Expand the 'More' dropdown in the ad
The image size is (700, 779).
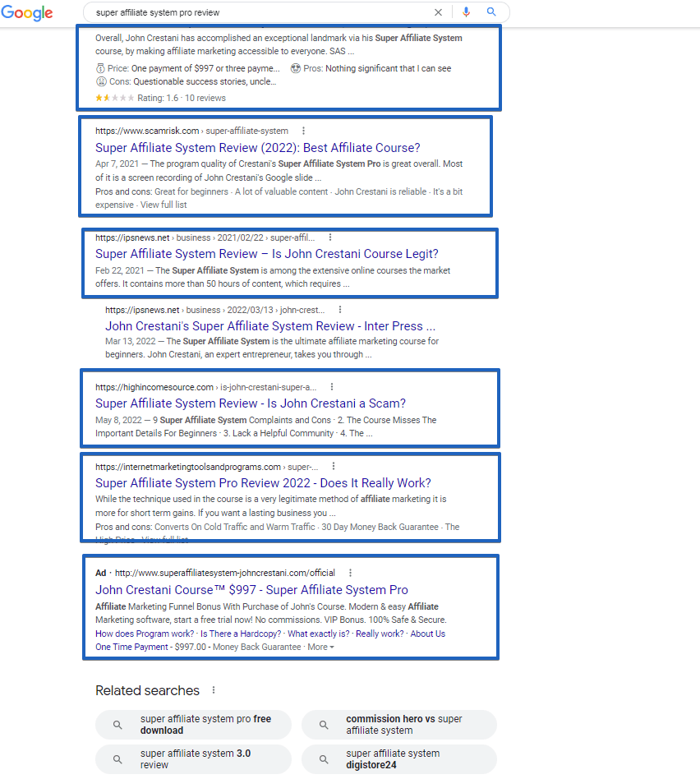click(x=321, y=647)
